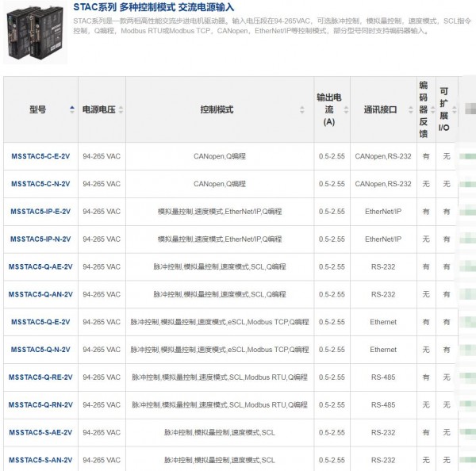Screen dimensions: 476x471
Task: Select control mode cell in MSSTAC5-Q-N-2V row
Action: pos(220,350)
